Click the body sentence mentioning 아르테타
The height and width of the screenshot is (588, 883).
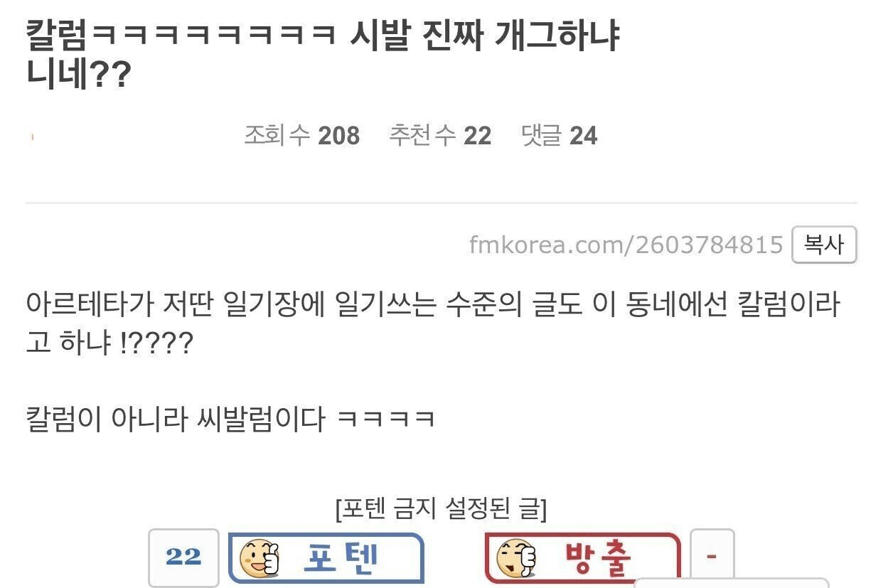[x=434, y=306]
